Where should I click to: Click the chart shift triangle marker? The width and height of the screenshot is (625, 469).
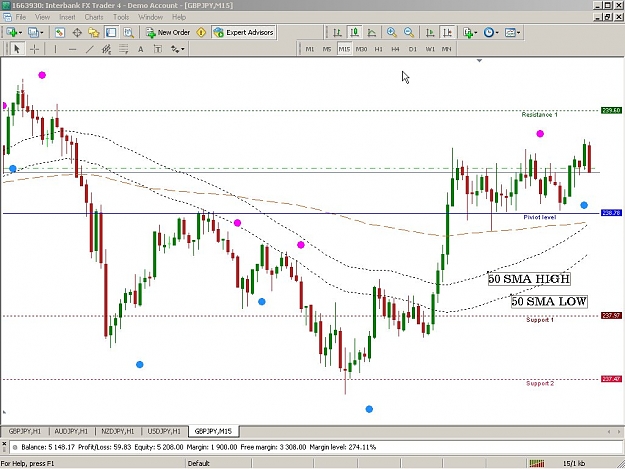(x=480, y=61)
